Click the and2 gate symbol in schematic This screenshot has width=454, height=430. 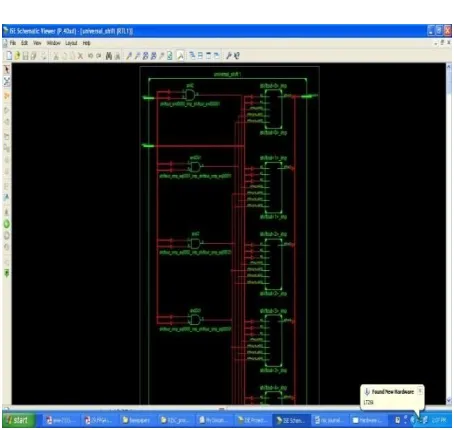pos(190,95)
